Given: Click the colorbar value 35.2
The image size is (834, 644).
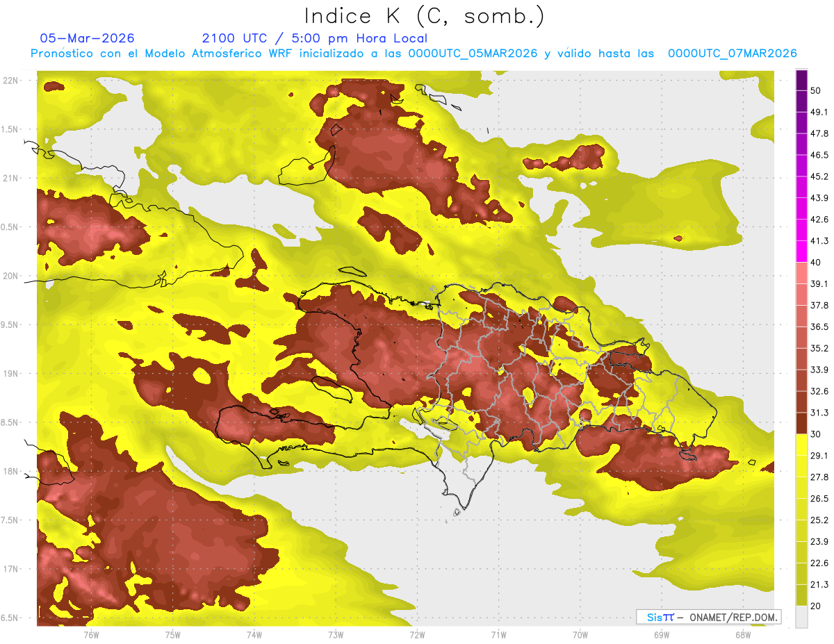Looking at the screenshot, I should pyautogui.click(x=820, y=348).
